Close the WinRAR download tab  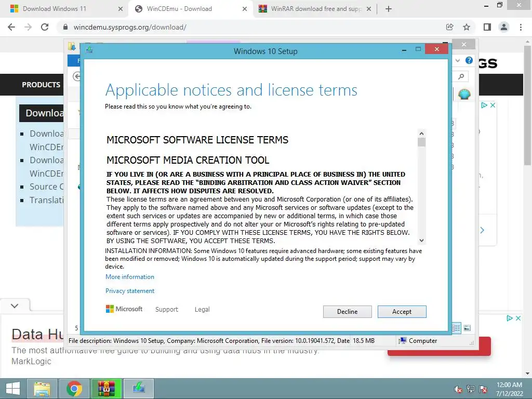369,9
